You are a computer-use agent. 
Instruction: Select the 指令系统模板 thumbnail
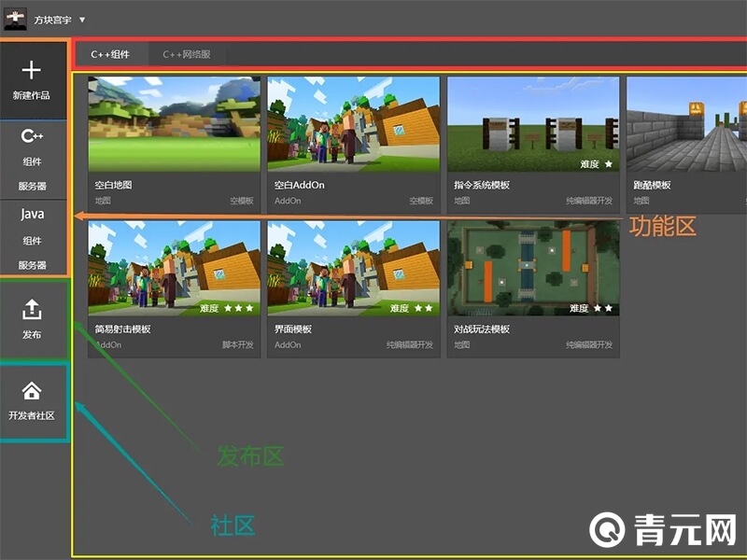coord(533,124)
